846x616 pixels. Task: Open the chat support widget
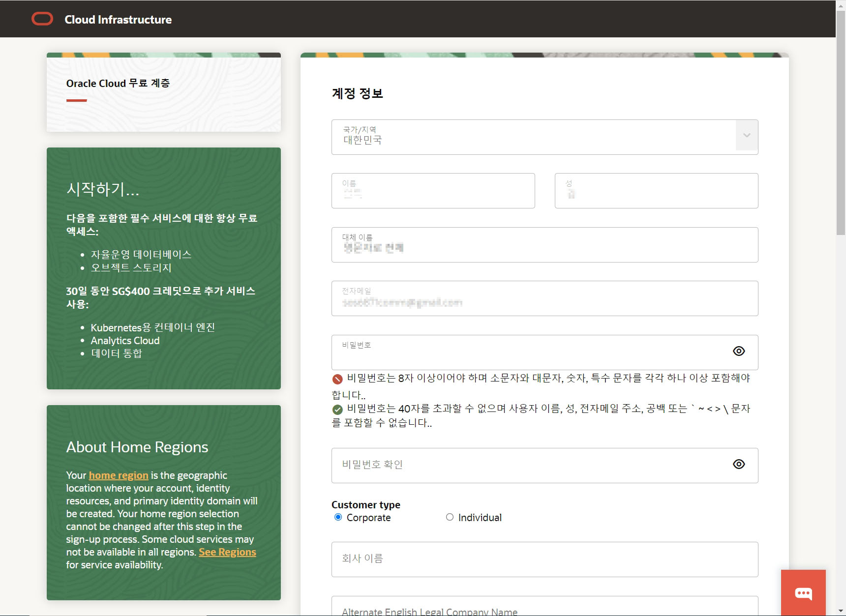coord(803,592)
